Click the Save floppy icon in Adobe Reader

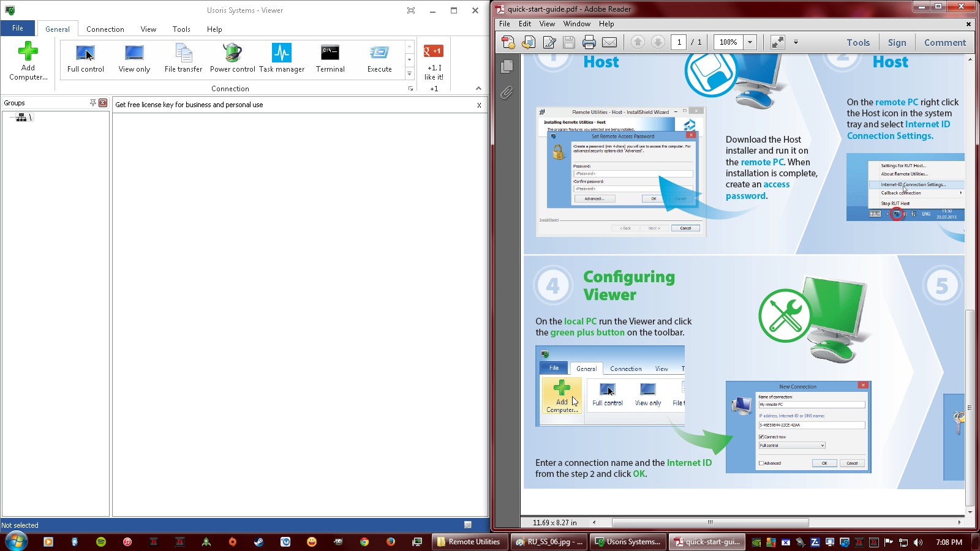569,42
